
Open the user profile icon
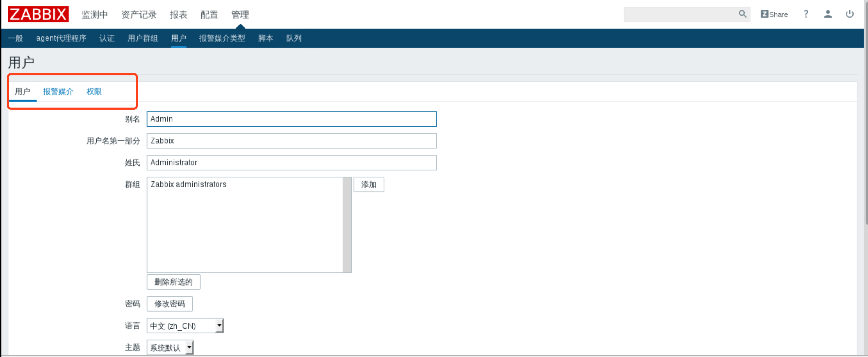(828, 14)
